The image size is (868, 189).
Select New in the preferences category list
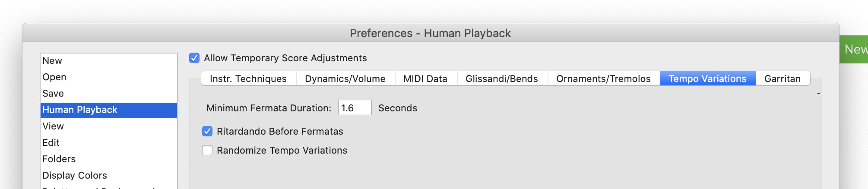click(x=52, y=61)
